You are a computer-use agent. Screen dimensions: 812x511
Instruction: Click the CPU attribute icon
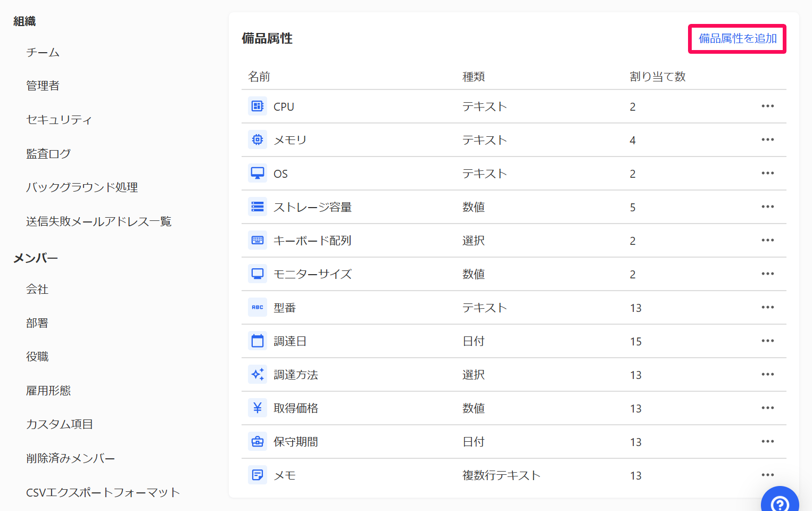coord(258,106)
